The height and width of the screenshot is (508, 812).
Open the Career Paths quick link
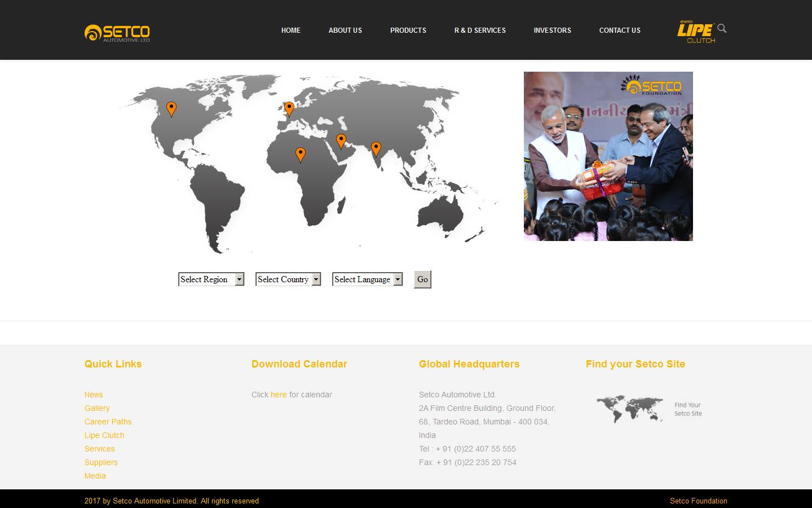click(108, 422)
